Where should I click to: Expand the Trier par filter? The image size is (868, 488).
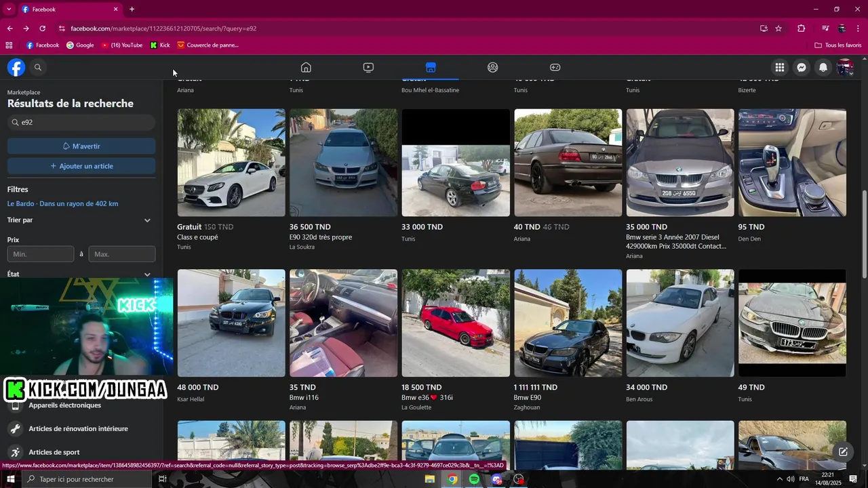[81, 220]
